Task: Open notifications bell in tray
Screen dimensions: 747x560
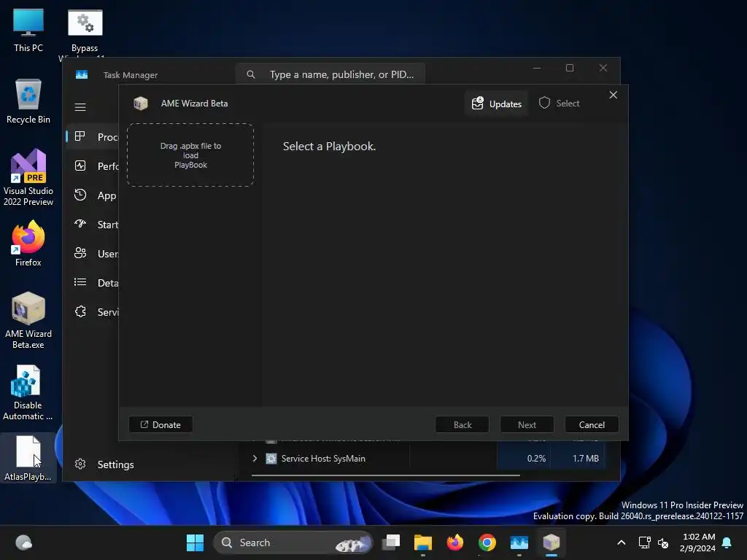Action: point(727,542)
